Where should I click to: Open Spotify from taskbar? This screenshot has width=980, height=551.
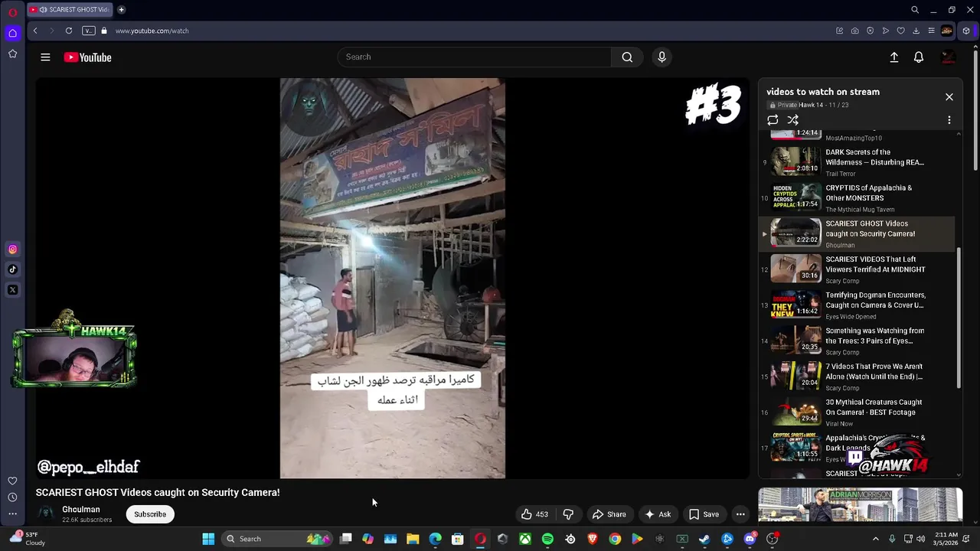[x=547, y=539]
